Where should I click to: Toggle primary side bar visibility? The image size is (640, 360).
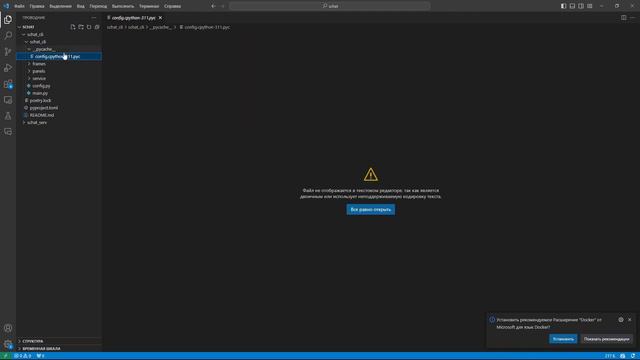pyautogui.click(x=563, y=6)
